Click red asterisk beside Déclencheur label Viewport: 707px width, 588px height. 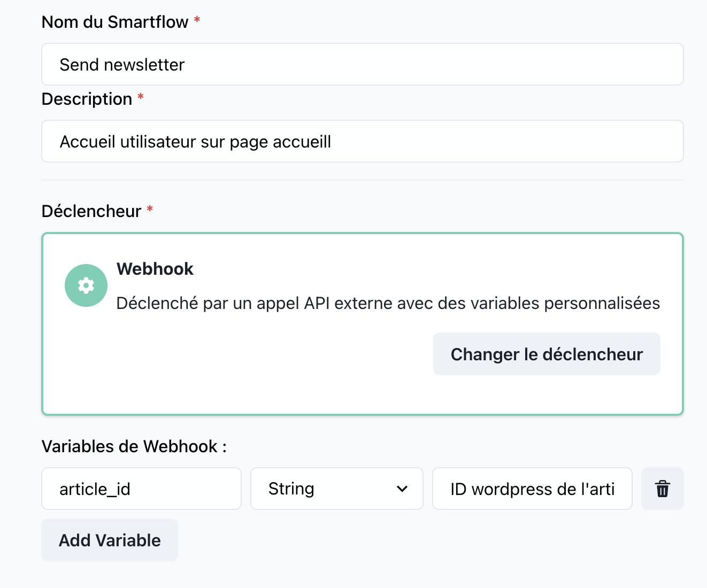pyautogui.click(x=150, y=210)
